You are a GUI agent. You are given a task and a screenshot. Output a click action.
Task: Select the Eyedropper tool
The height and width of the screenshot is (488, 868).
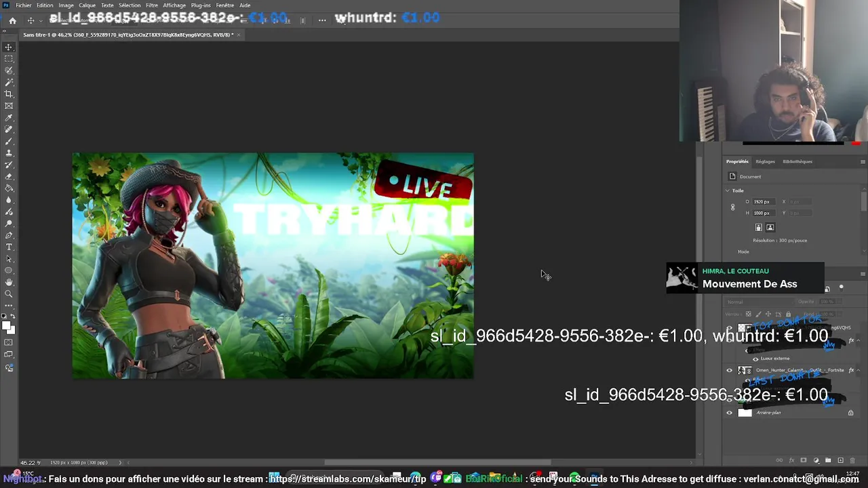(9, 118)
